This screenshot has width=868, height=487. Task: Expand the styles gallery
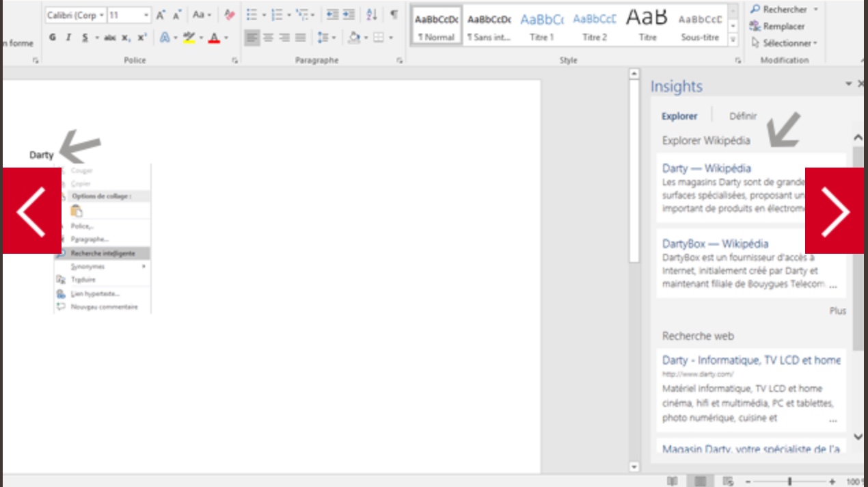coord(733,40)
